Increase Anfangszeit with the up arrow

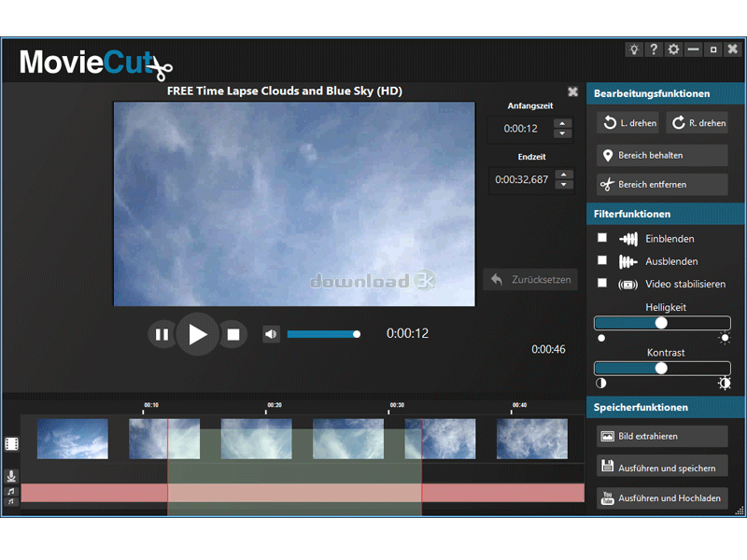coord(562,123)
